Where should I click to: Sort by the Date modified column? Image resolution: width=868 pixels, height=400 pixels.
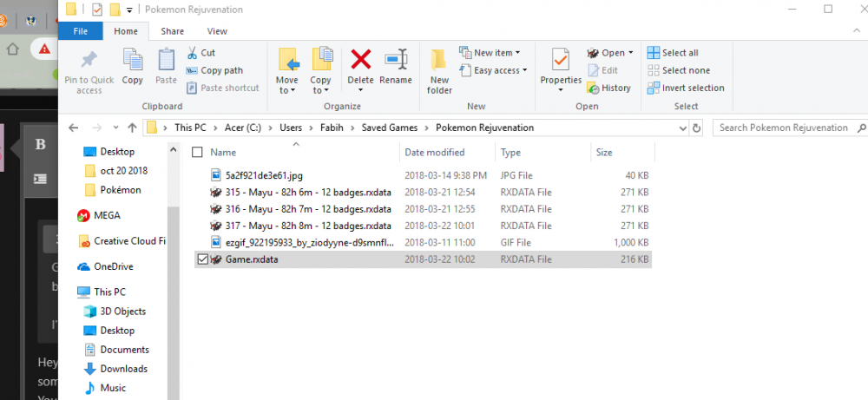tap(435, 153)
